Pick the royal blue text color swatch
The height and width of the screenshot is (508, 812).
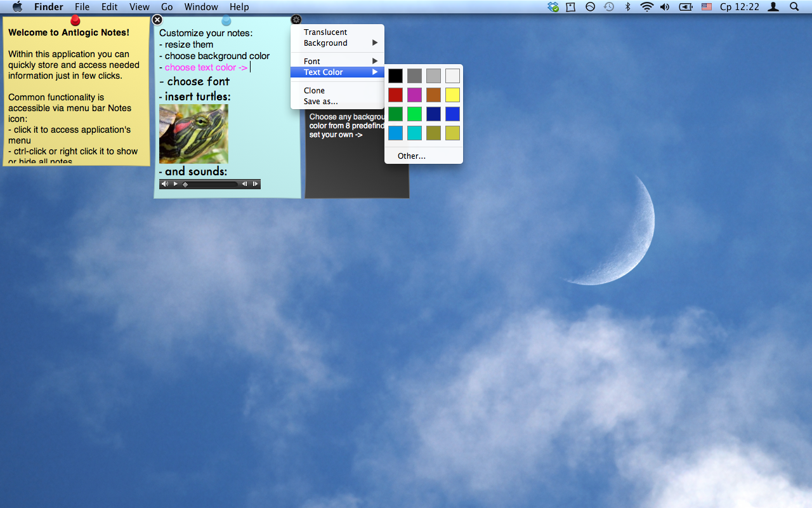(452, 114)
